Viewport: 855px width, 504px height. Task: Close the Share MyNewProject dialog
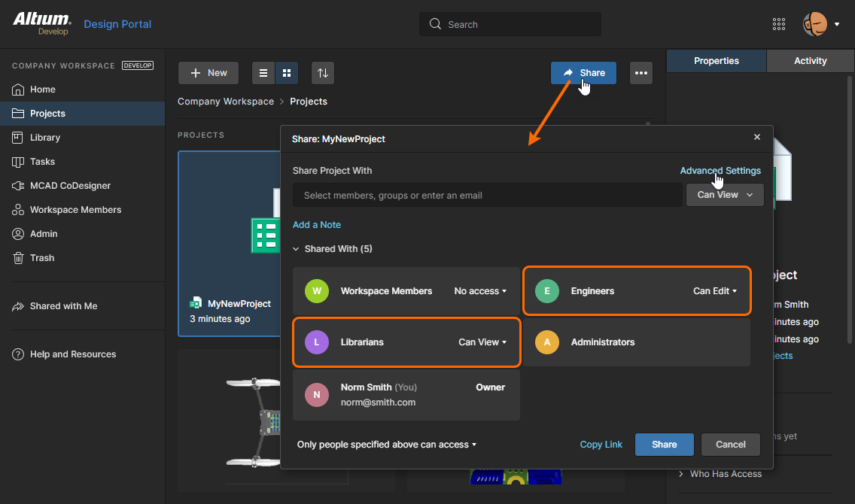coord(757,138)
